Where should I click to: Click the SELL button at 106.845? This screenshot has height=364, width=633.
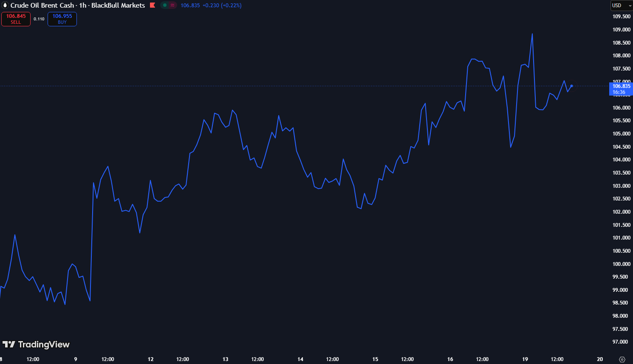click(x=16, y=19)
